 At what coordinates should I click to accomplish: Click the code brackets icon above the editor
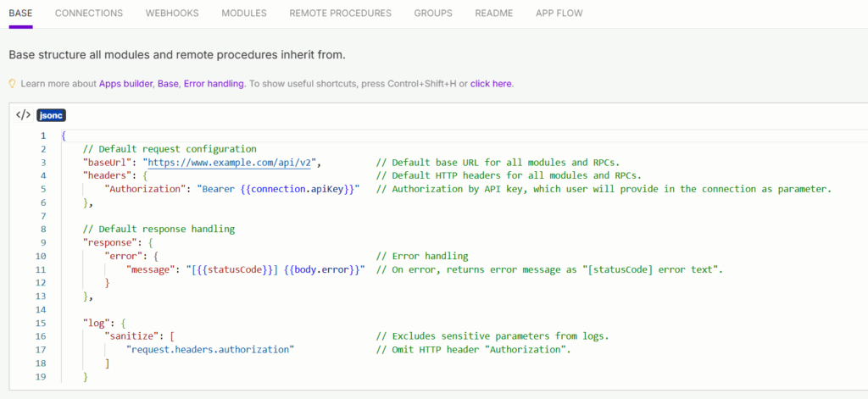[23, 115]
